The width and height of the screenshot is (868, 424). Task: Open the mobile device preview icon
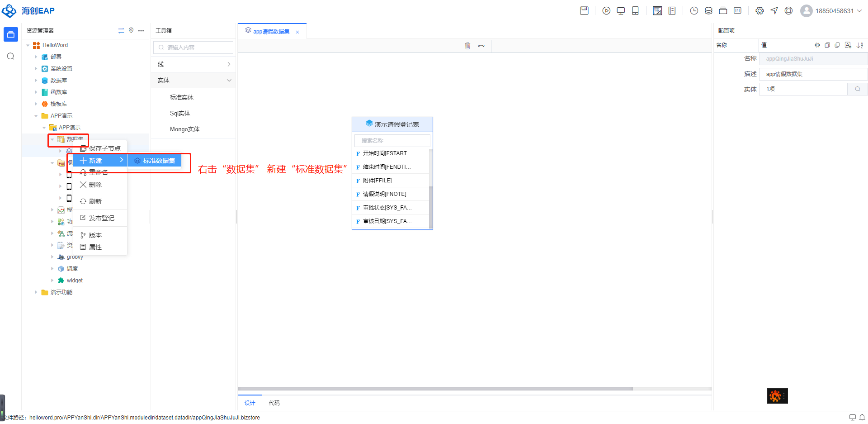click(x=635, y=11)
